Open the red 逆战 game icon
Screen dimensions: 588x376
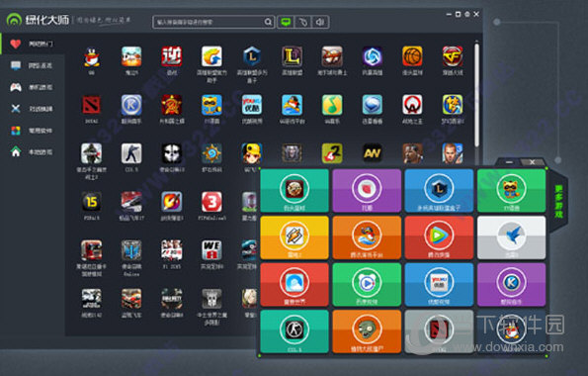coord(172,56)
